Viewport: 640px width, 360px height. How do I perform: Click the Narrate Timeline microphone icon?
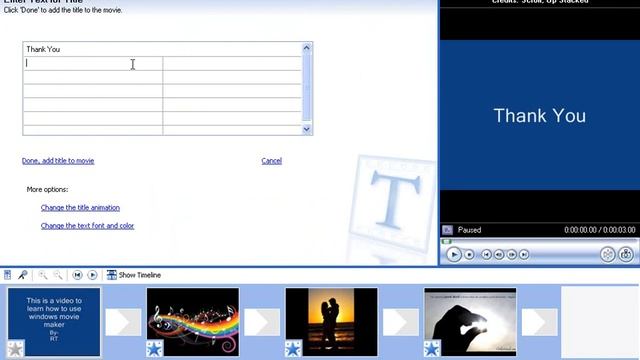pos(22,275)
